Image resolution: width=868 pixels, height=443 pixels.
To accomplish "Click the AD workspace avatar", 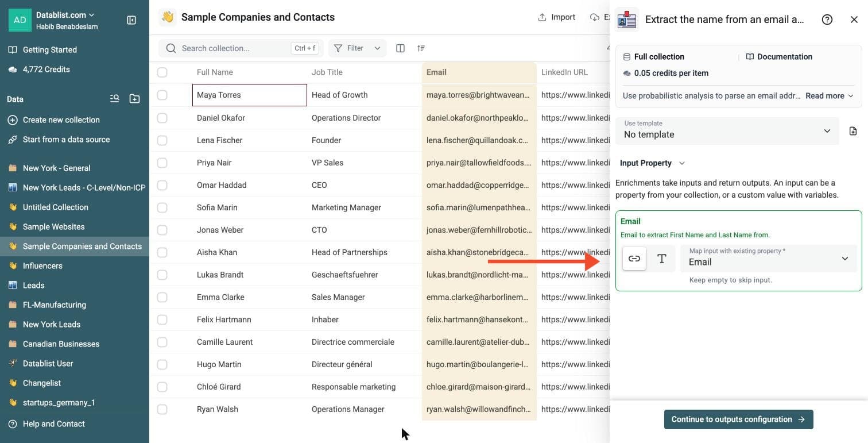I will pos(20,20).
